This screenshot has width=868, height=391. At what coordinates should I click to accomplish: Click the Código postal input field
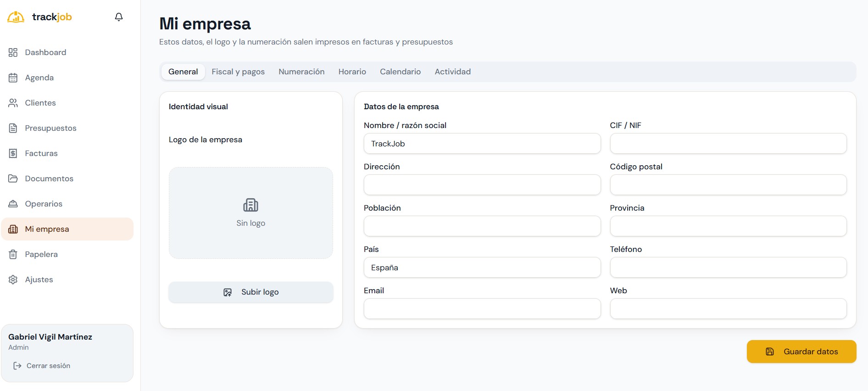tap(728, 185)
